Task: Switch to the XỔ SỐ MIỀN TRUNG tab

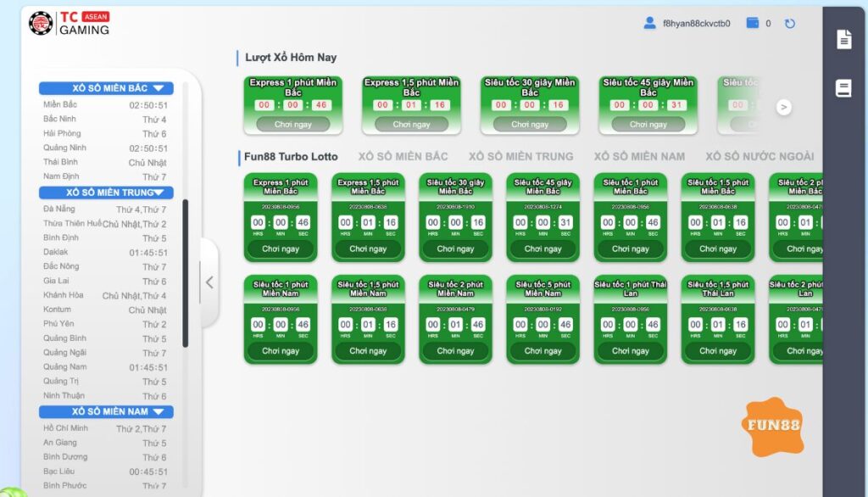Action: 521,157
